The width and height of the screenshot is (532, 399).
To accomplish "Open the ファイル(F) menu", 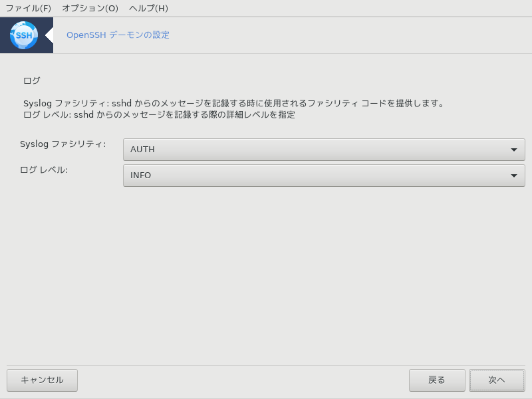I will coord(28,8).
